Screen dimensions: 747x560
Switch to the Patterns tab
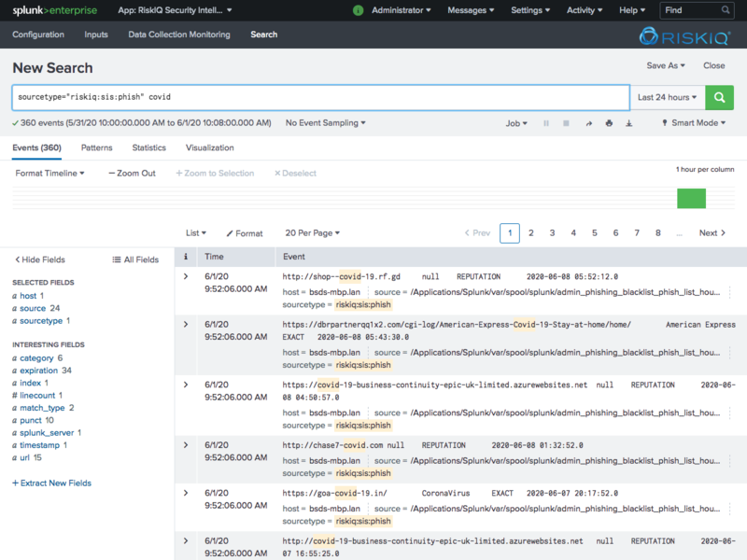point(97,147)
